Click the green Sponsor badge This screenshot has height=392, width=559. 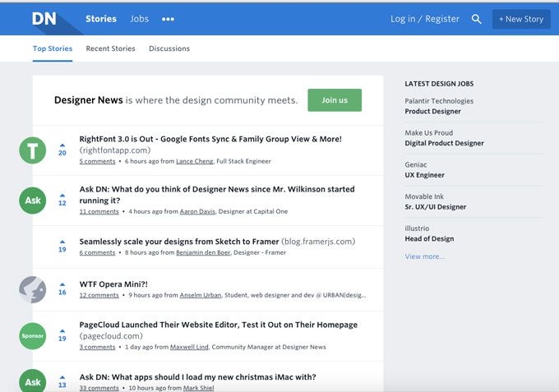pos(32,336)
